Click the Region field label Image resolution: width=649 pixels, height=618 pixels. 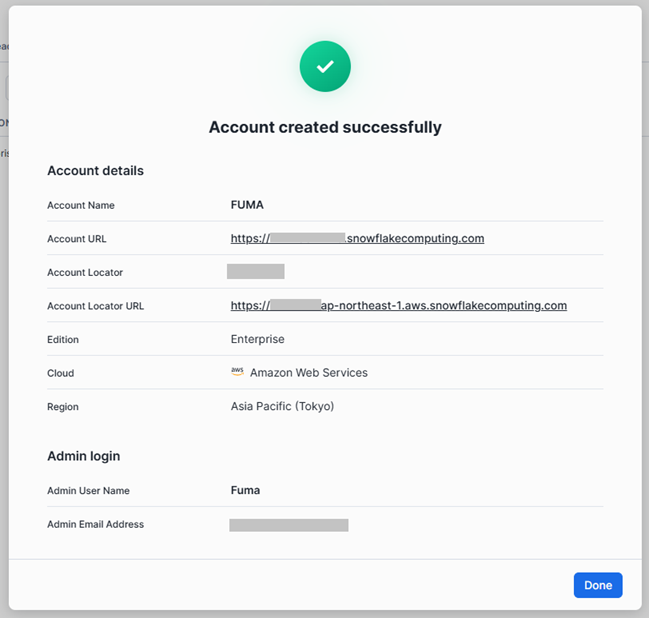[x=63, y=407]
